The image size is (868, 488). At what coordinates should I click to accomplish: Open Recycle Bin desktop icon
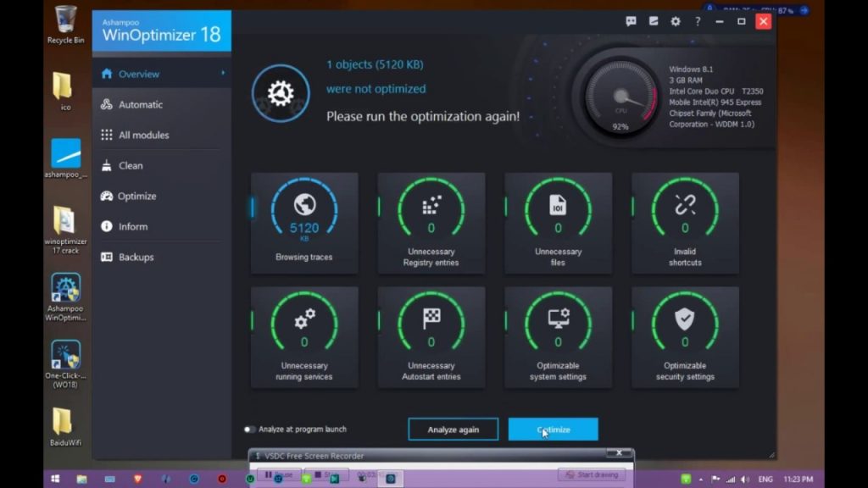[65, 25]
